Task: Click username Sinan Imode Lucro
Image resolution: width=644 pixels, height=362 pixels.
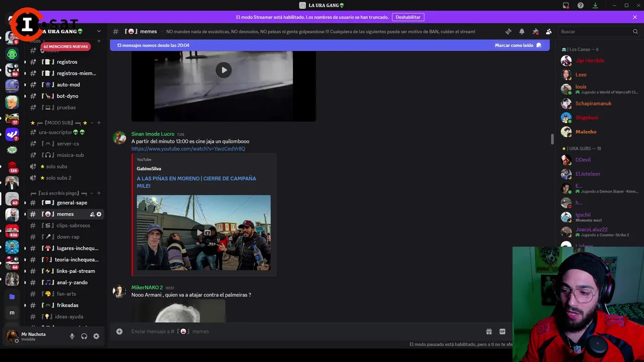Action: [153, 134]
